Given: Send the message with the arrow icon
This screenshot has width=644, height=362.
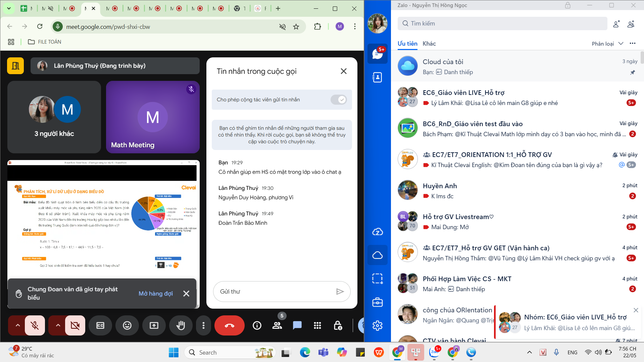Looking at the screenshot, I should point(340,292).
